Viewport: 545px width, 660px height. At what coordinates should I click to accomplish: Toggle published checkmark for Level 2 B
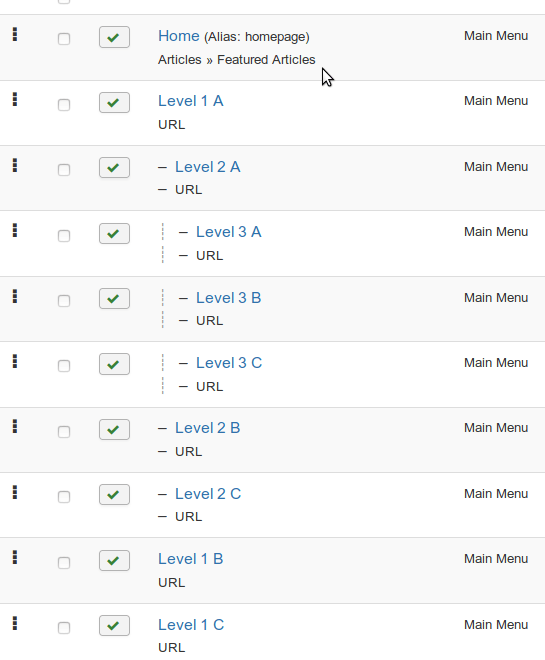point(114,430)
